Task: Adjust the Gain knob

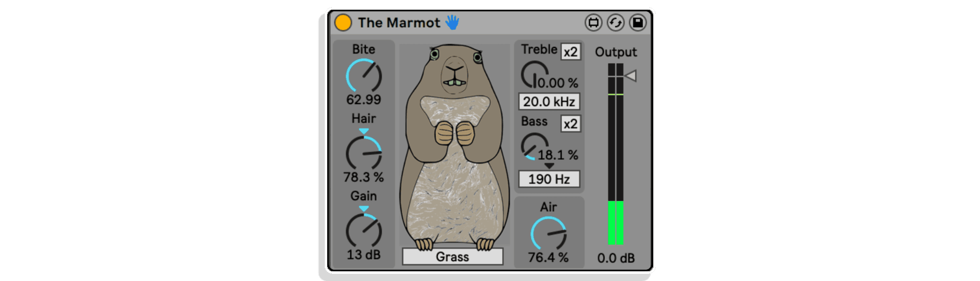Action: pyautogui.click(x=364, y=230)
